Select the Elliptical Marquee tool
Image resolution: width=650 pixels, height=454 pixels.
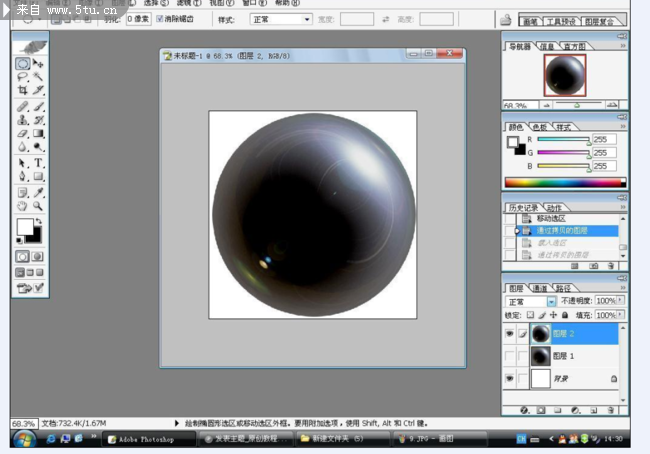point(22,63)
